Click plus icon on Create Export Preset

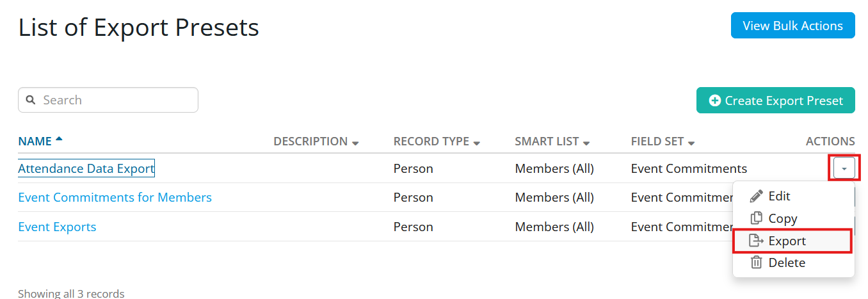tap(715, 101)
